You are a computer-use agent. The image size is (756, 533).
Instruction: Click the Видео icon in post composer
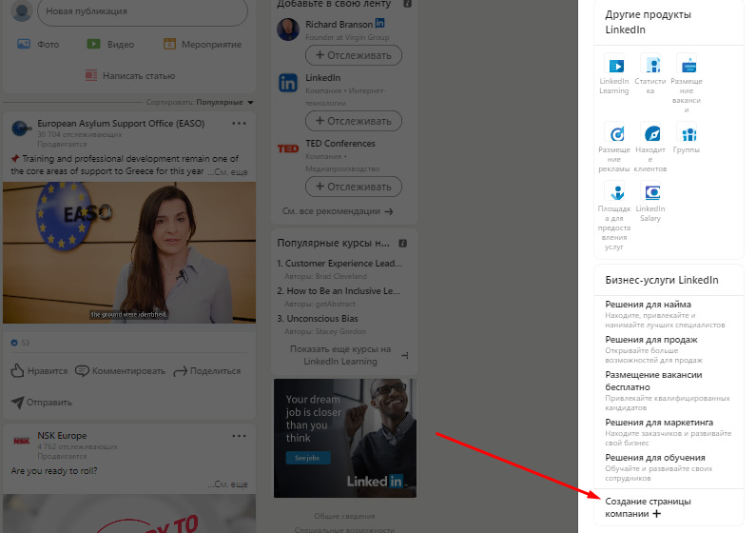(93, 44)
